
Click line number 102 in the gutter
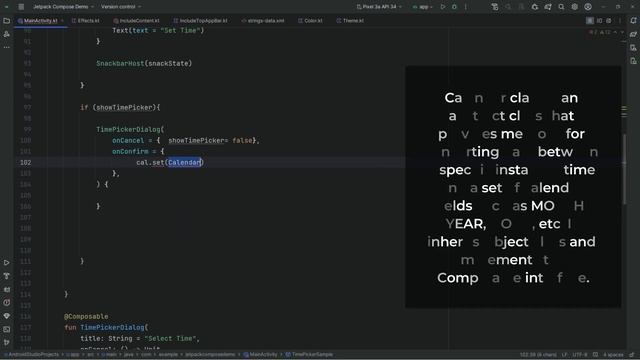click(x=25, y=162)
